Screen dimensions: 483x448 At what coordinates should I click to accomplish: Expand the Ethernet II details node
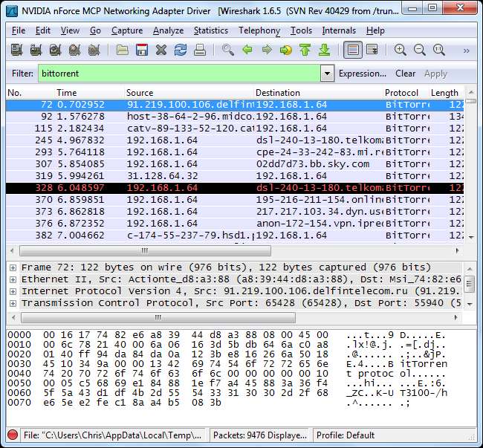tap(13, 279)
